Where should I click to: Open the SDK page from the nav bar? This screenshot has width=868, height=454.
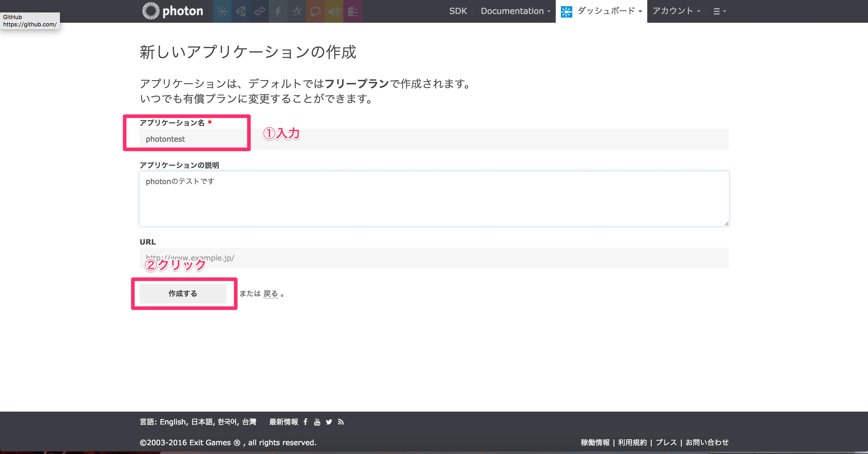pos(458,11)
